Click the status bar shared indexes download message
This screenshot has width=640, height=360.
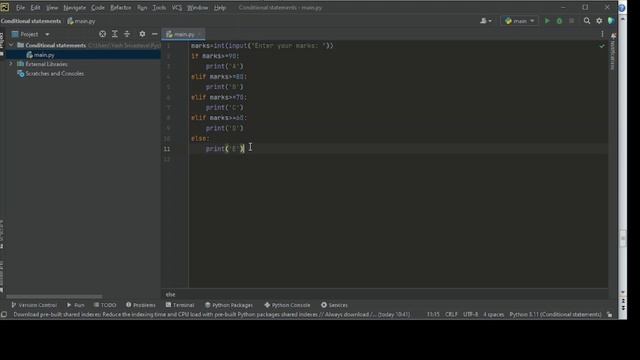tap(211, 314)
